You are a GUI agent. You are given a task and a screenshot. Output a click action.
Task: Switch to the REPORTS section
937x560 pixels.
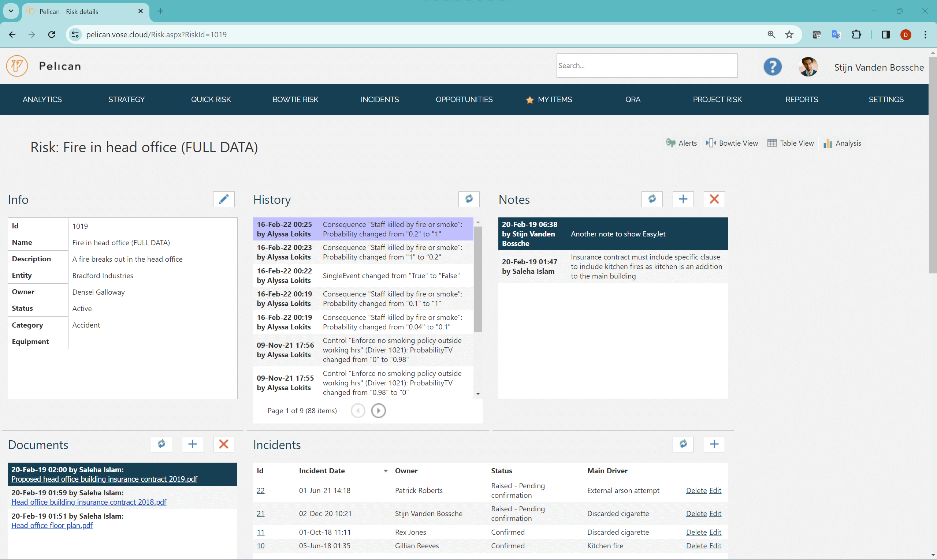pos(802,99)
